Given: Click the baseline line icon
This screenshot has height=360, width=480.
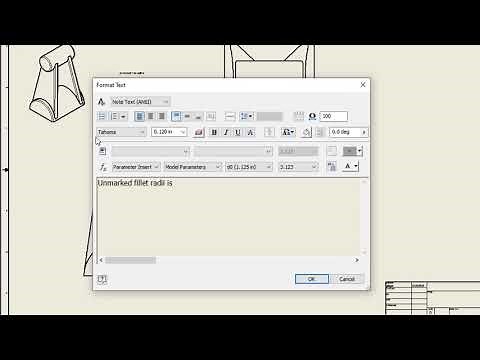Looking at the screenshot, I should pos(230,116).
